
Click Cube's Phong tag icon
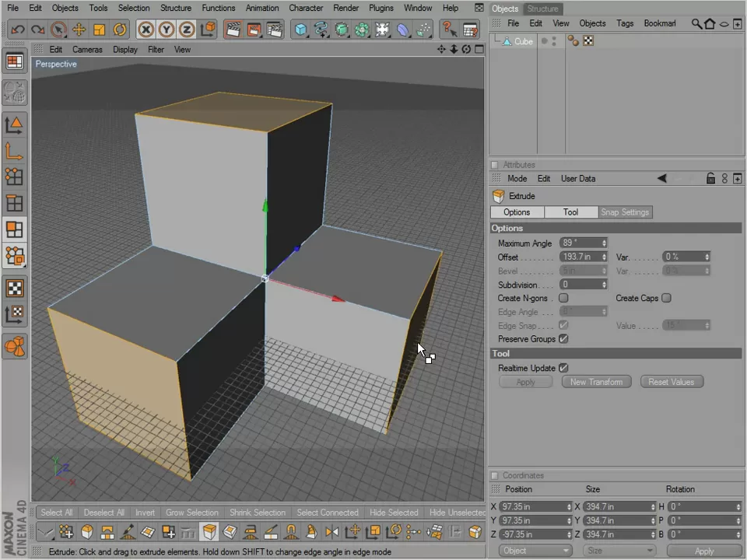coord(573,41)
